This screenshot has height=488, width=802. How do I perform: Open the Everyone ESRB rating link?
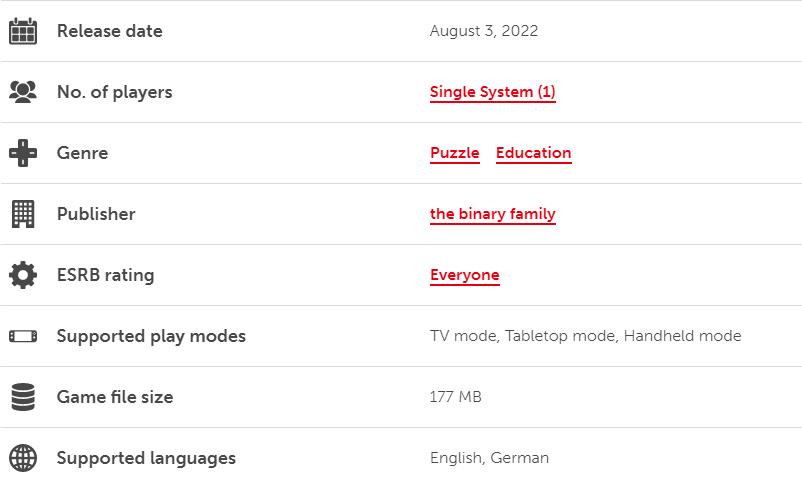(x=464, y=275)
